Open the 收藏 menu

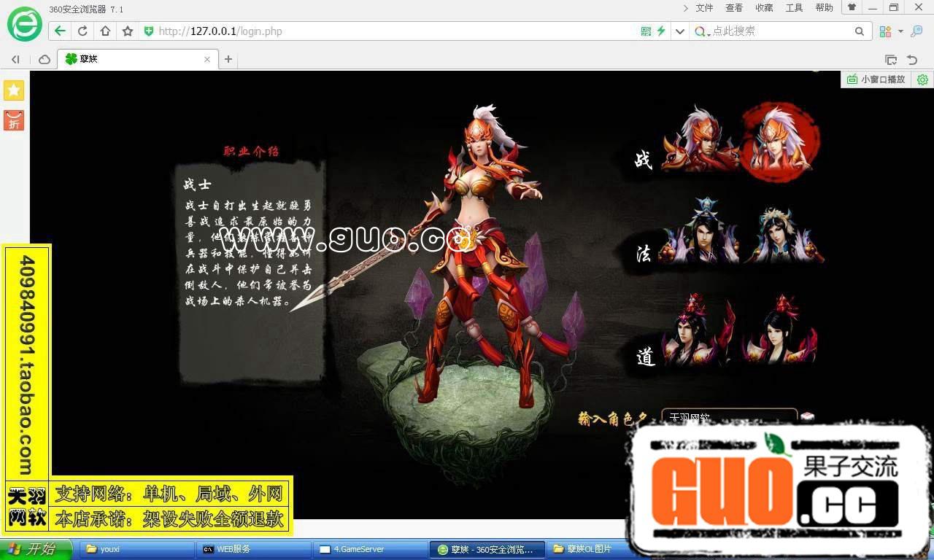coord(764,8)
